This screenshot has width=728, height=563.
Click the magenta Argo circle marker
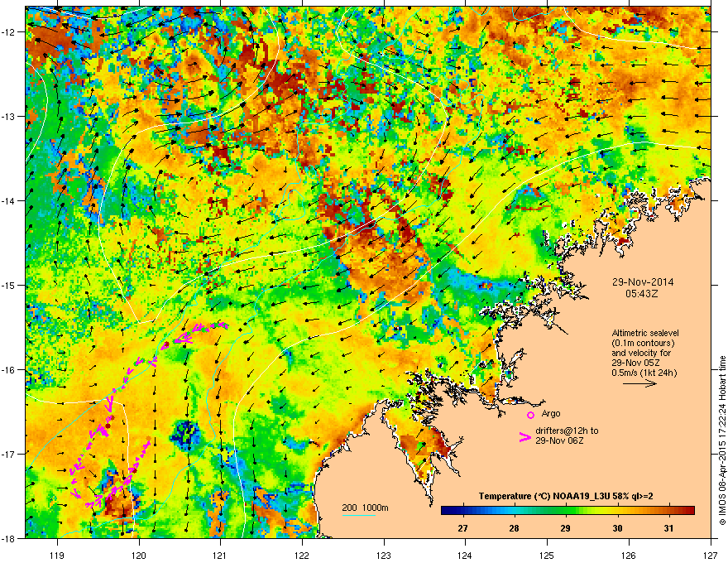click(x=530, y=415)
